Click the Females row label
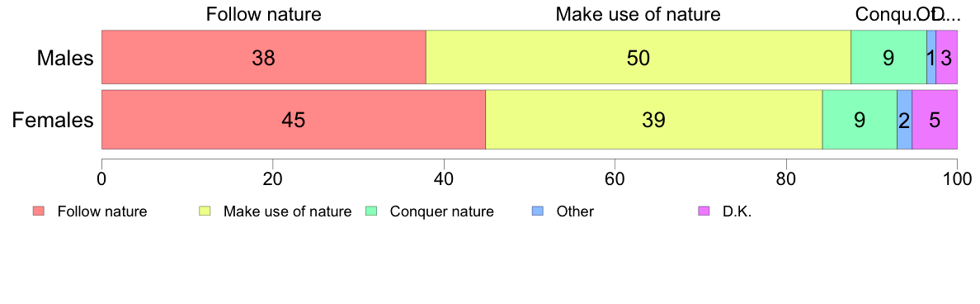The width and height of the screenshot is (980, 304). (53, 120)
